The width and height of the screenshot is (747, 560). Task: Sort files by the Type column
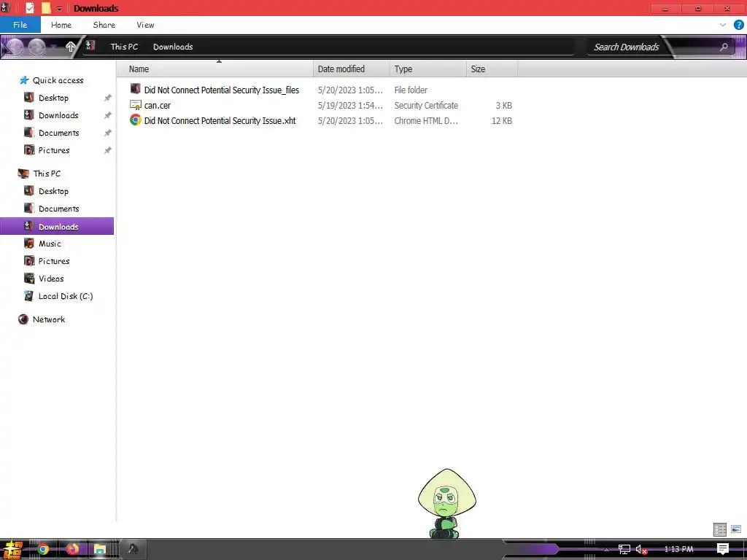428,69
